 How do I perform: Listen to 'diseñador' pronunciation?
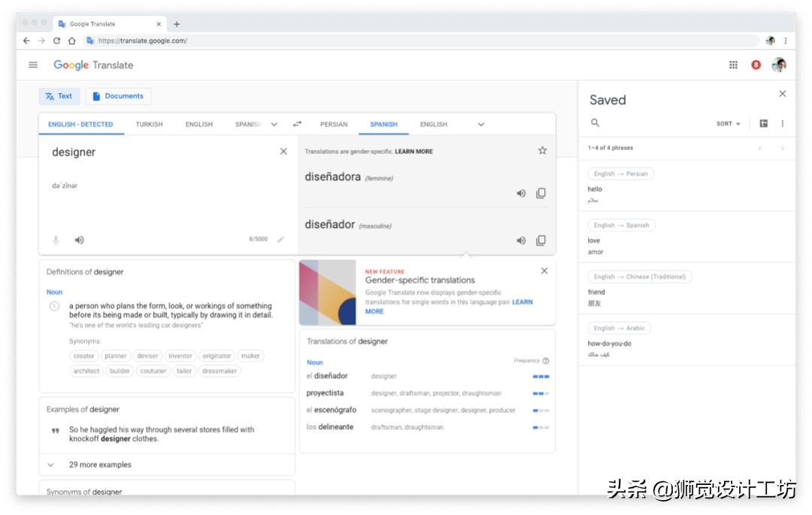(521, 240)
